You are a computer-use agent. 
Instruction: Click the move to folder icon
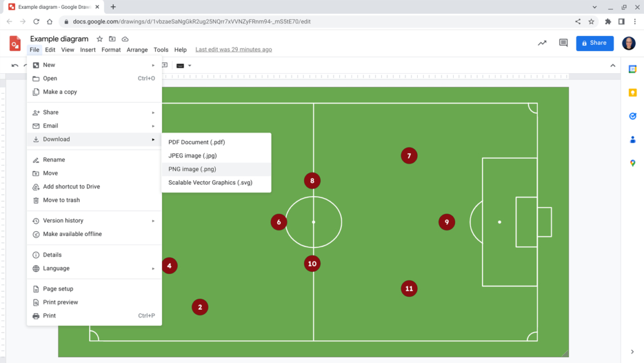pyautogui.click(x=113, y=39)
